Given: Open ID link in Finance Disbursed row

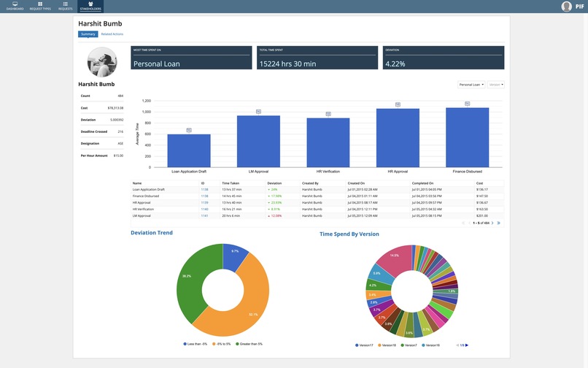Looking at the screenshot, I should click(204, 196).
